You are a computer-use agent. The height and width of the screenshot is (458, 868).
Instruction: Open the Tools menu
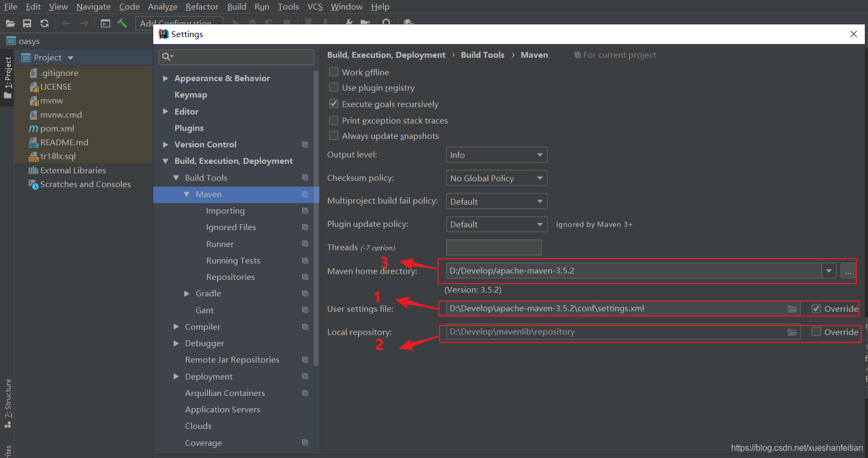(288, 6)
